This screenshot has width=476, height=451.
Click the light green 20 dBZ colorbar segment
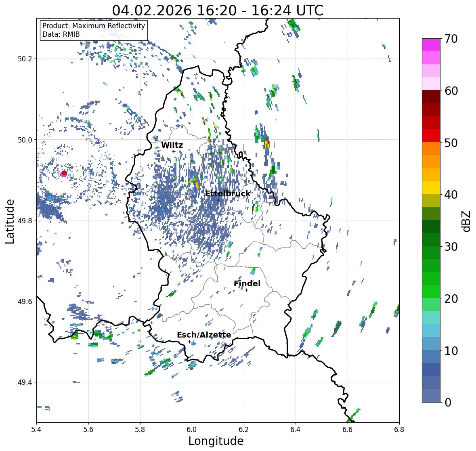tap(431, 305)
